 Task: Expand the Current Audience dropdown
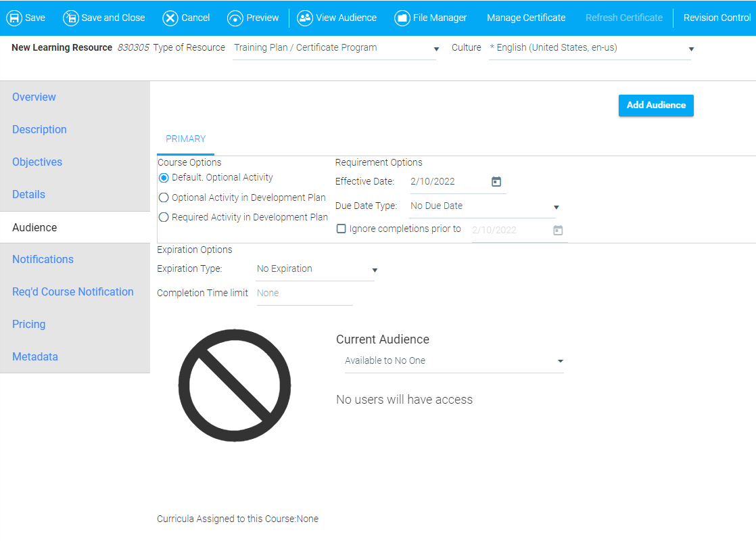tap(454, 361)
